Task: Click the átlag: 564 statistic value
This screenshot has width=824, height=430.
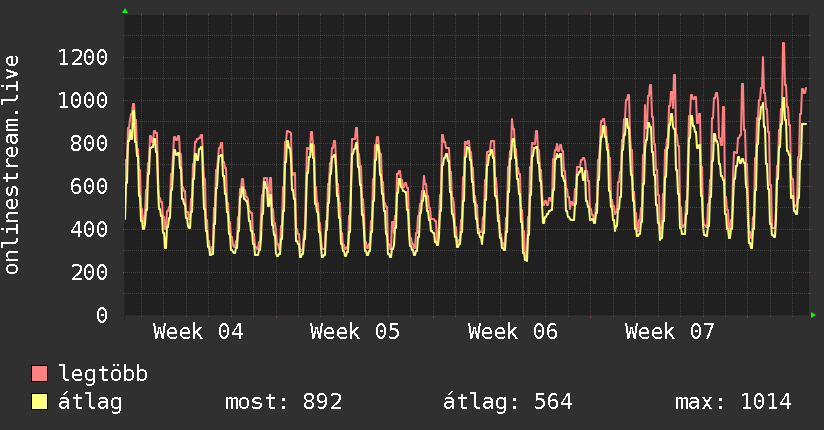Action: (507, 402)
